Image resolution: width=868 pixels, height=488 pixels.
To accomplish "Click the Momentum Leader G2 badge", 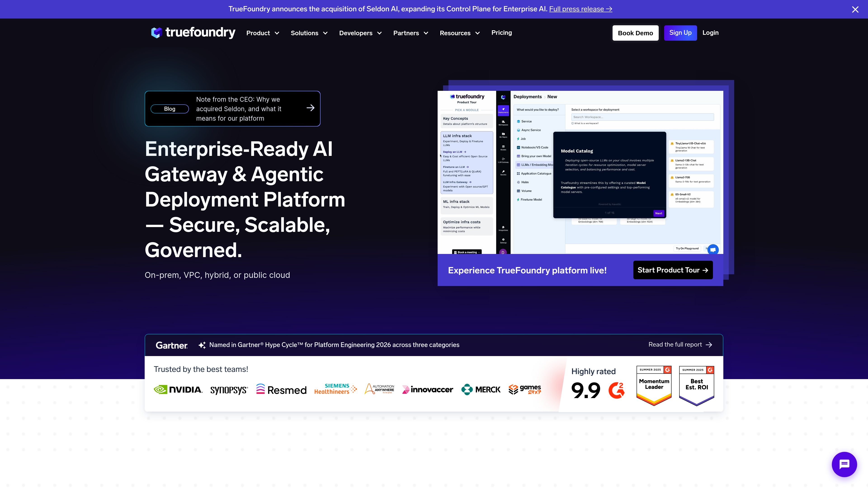I will click(654, 386).
